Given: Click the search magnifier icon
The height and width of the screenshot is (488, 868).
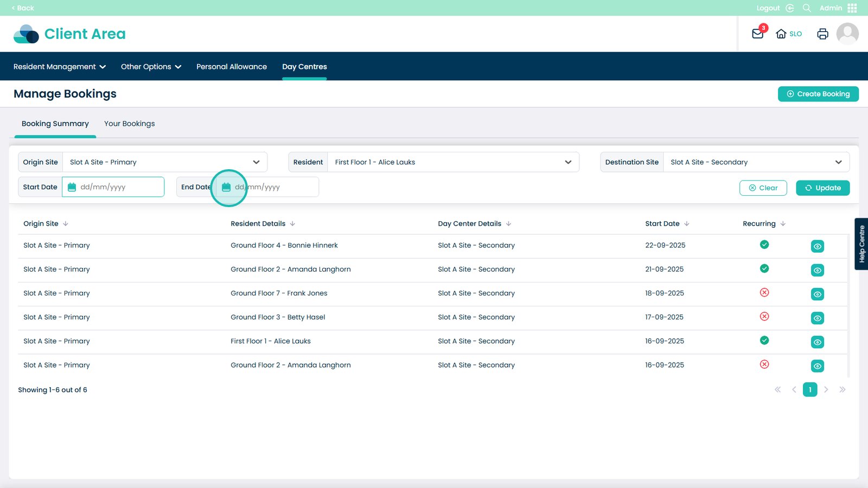Looking at the screenshot, I should 807,8.
